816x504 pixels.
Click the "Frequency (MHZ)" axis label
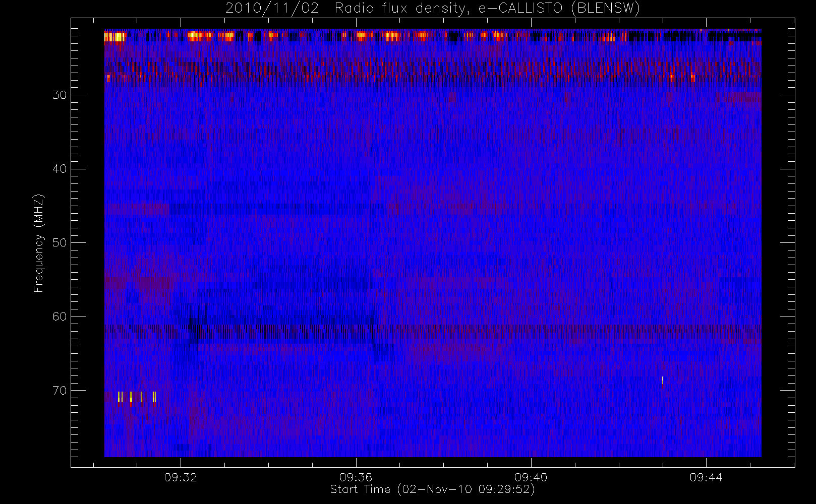pos(38,243)
